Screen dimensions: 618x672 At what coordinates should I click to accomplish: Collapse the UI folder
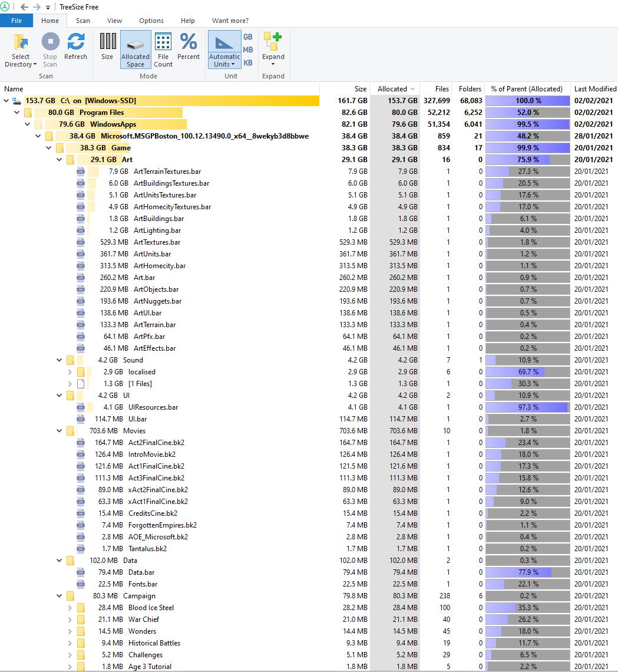coord(59,396)
